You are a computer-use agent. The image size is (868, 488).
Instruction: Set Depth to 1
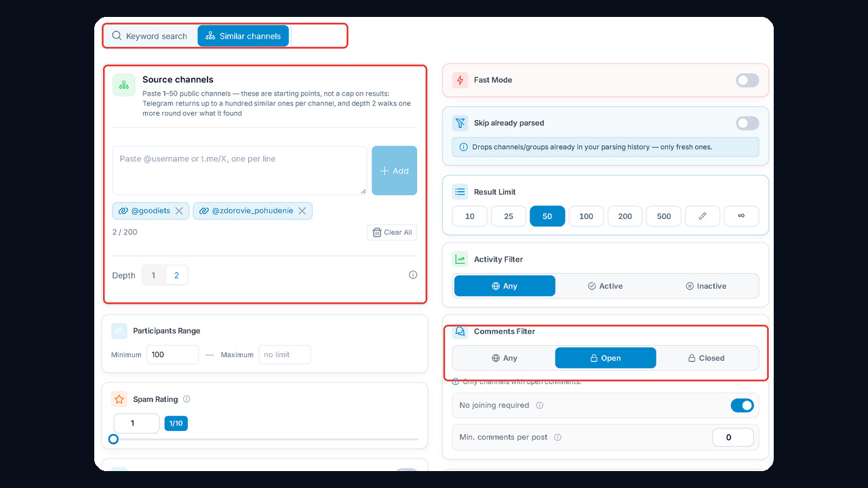(x=153, y=275)
